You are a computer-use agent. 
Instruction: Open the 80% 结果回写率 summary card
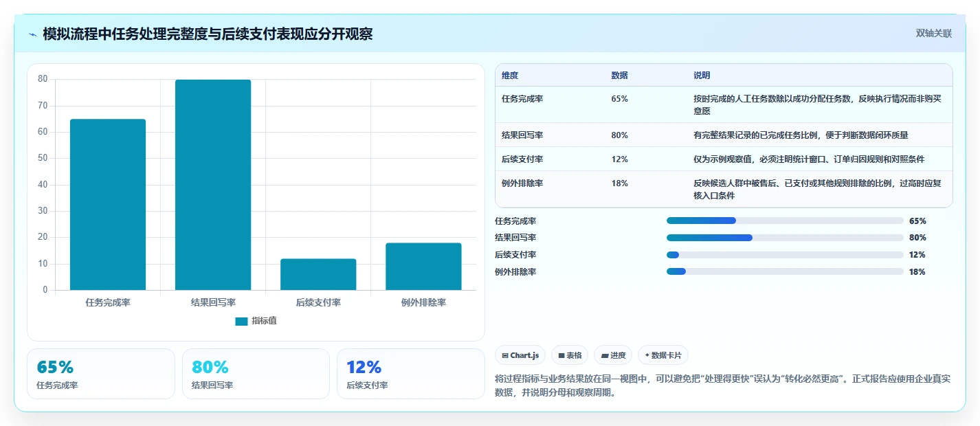pos(256,374)
